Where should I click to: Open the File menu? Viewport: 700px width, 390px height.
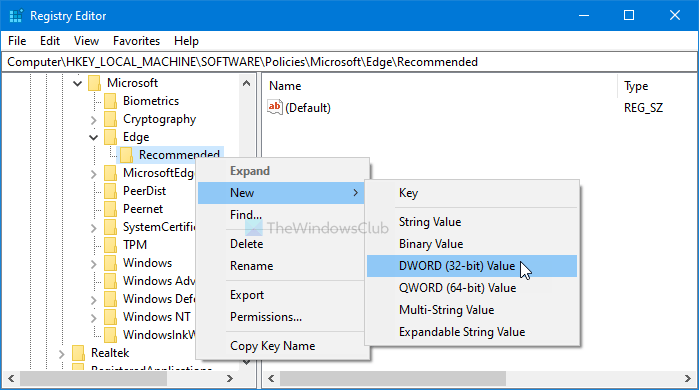(x=17, y=41)
